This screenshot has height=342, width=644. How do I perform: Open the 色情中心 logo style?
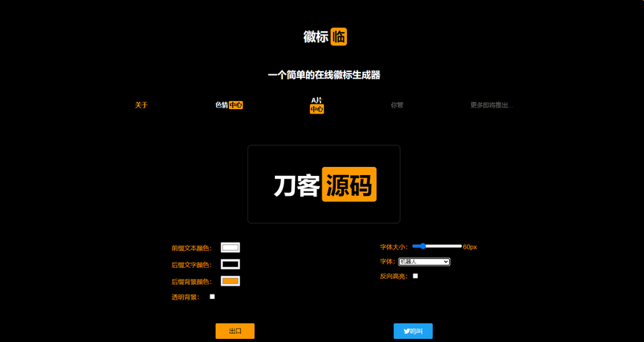[229, 105]
